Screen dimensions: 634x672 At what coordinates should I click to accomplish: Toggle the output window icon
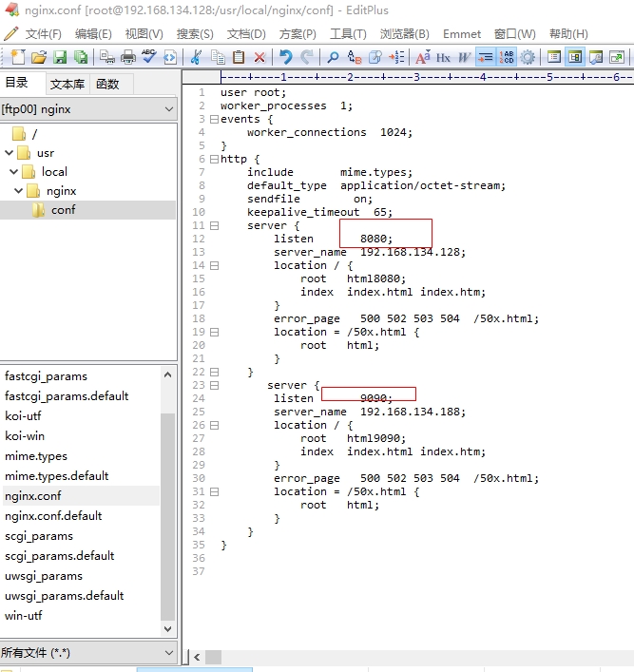(x=596, y=57)
